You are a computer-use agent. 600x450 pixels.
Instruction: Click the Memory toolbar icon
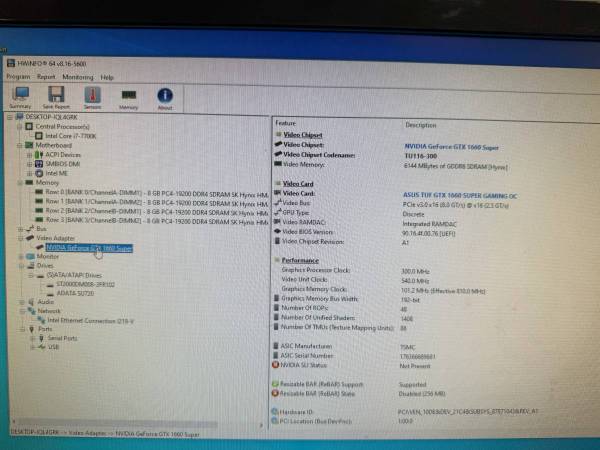point(129,96)
